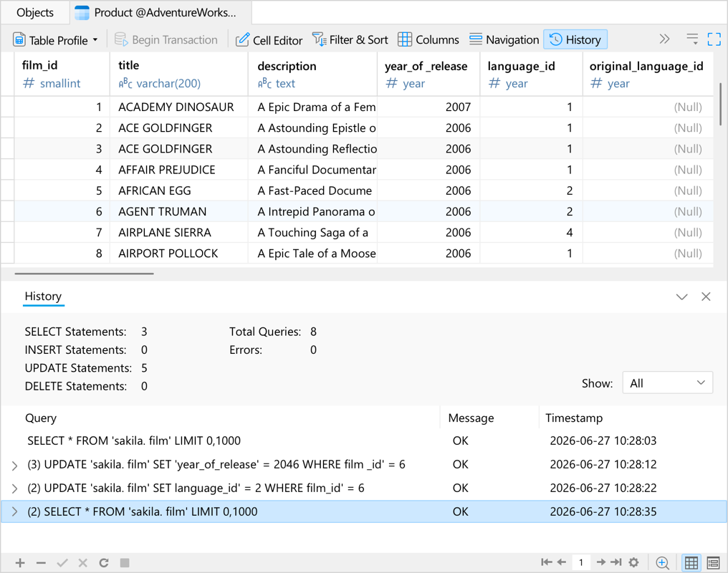Show more toolbar items chevron

click(664, 39)
